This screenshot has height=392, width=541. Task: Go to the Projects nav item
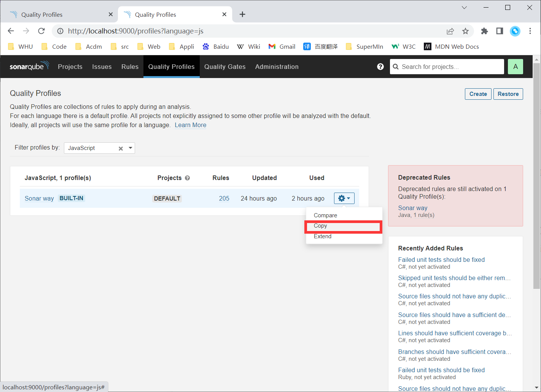[70, 67]
